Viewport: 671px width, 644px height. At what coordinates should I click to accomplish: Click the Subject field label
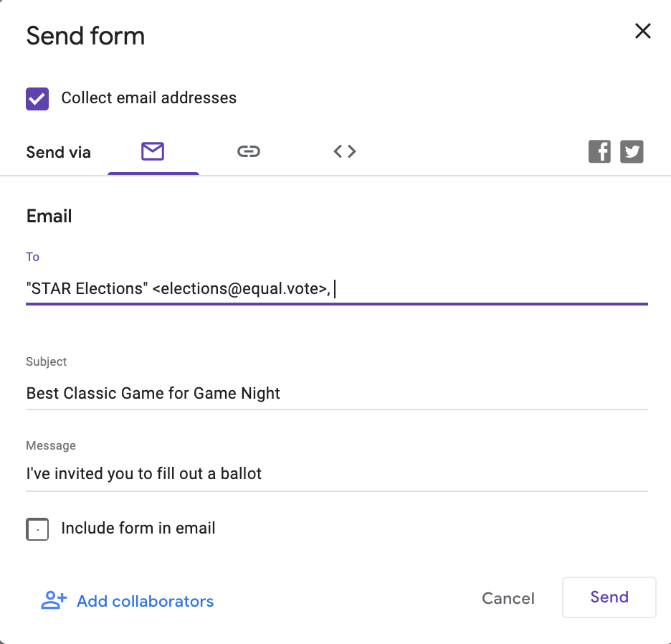pos(46,362)
